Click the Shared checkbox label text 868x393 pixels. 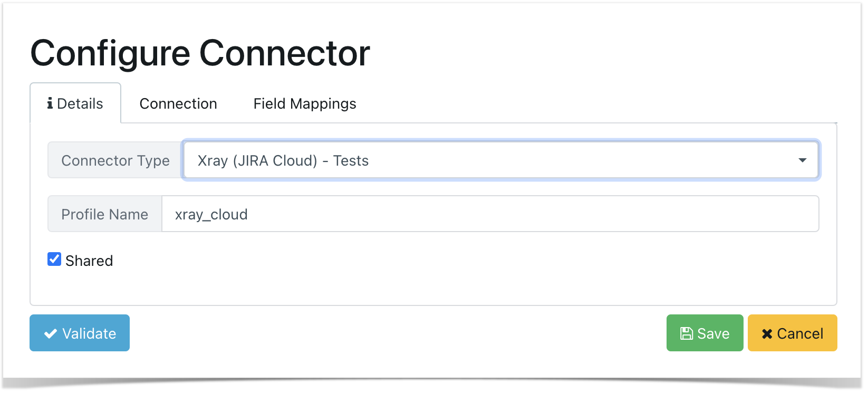pyautogui.click(x=89, y=261)
